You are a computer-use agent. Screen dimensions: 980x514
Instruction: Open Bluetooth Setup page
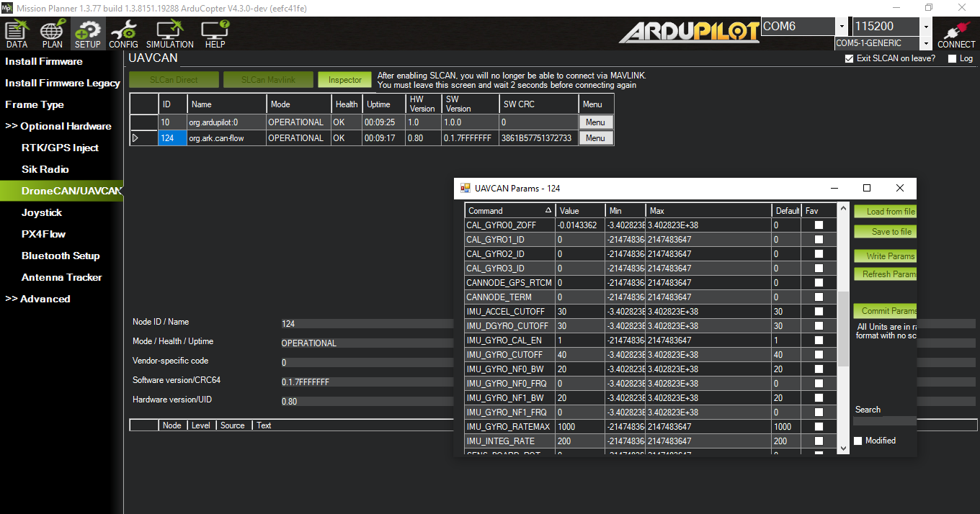pyautogui.click(x=61, y=256)
